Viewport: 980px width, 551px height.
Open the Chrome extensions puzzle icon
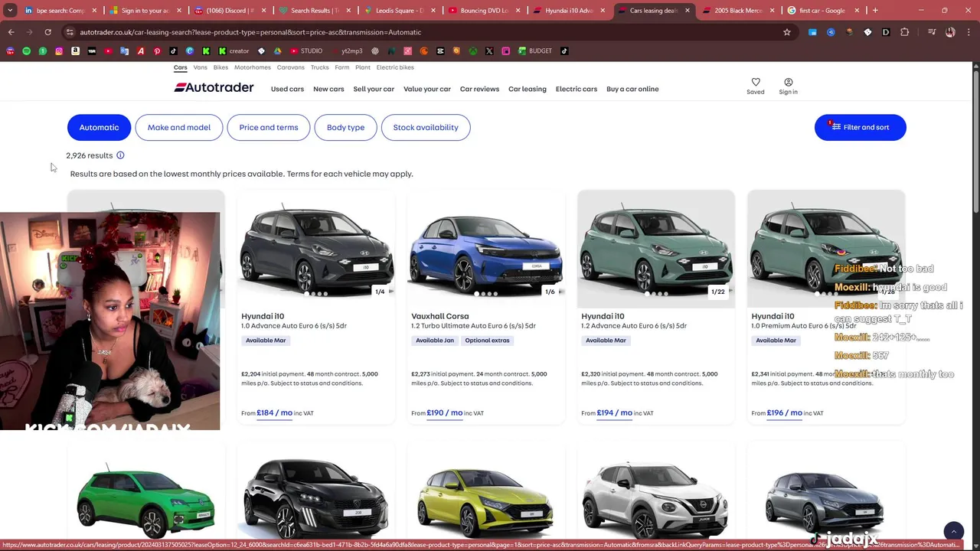tap(904, 32)
